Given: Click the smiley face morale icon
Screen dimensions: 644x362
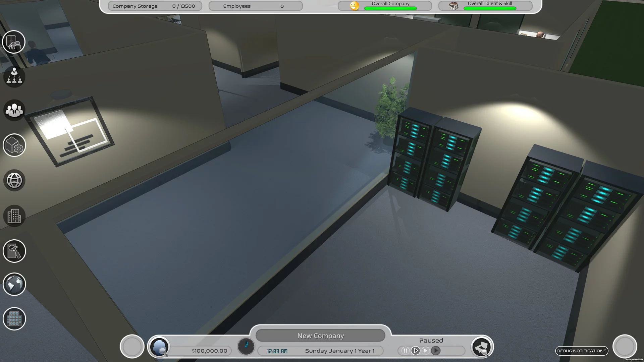Looking at the screenshot, I should pos(354,6).
